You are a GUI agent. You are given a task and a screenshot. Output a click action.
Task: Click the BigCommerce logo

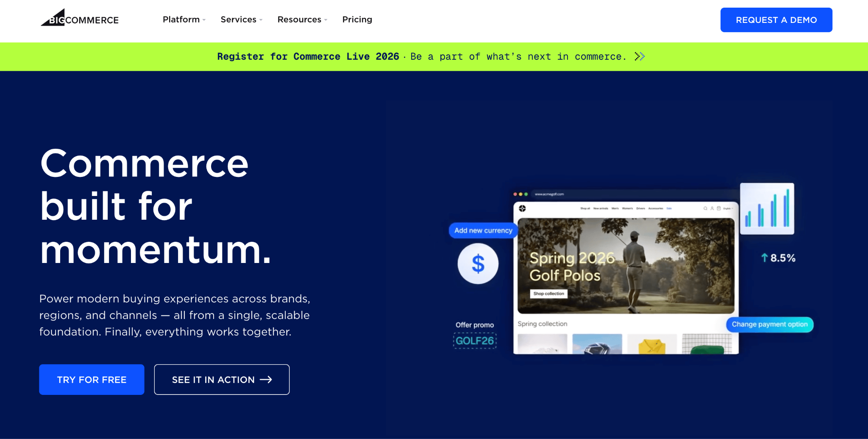(x=80, y=18)
